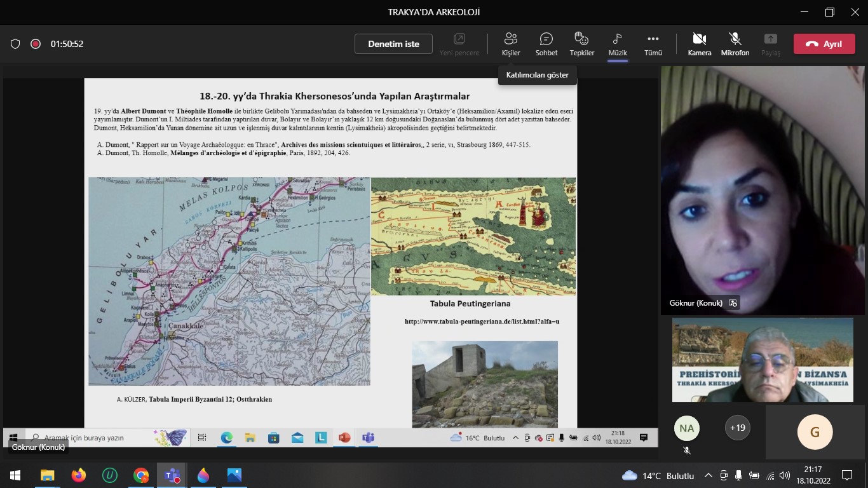Viewport: 868px width, 488px height.
Task: Open the Tümü more options menu
Action: coord(653,44)
